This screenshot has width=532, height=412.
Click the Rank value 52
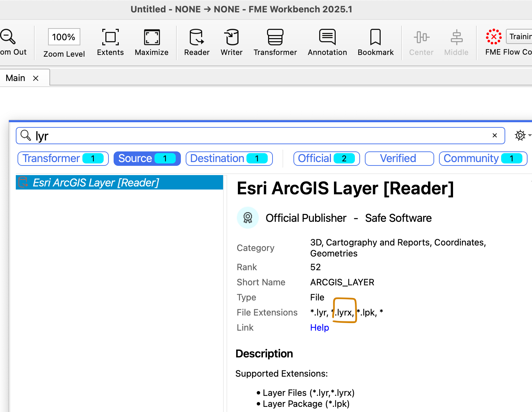pos(315,267)
